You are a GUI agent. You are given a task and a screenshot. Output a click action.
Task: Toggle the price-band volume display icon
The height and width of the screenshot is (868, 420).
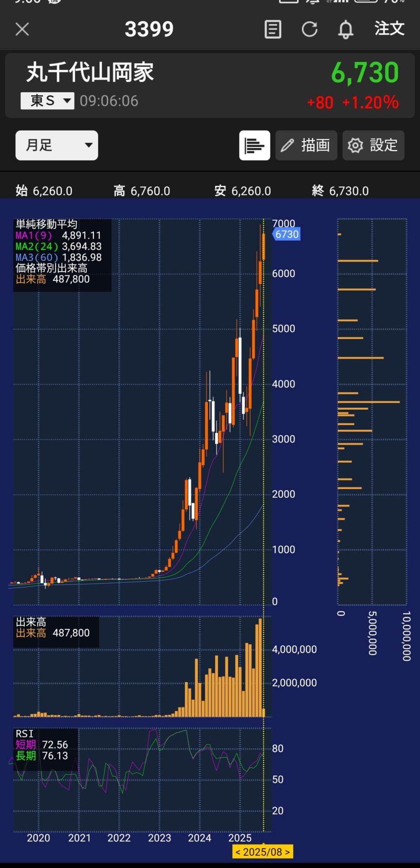click(255, 146)
